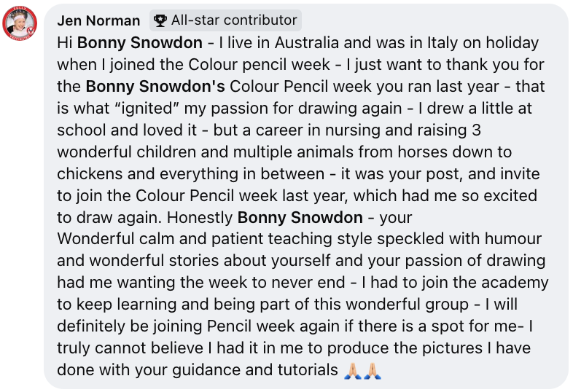
Task: Click the word "horses" in the comment
Action: (x=422, y=152)
